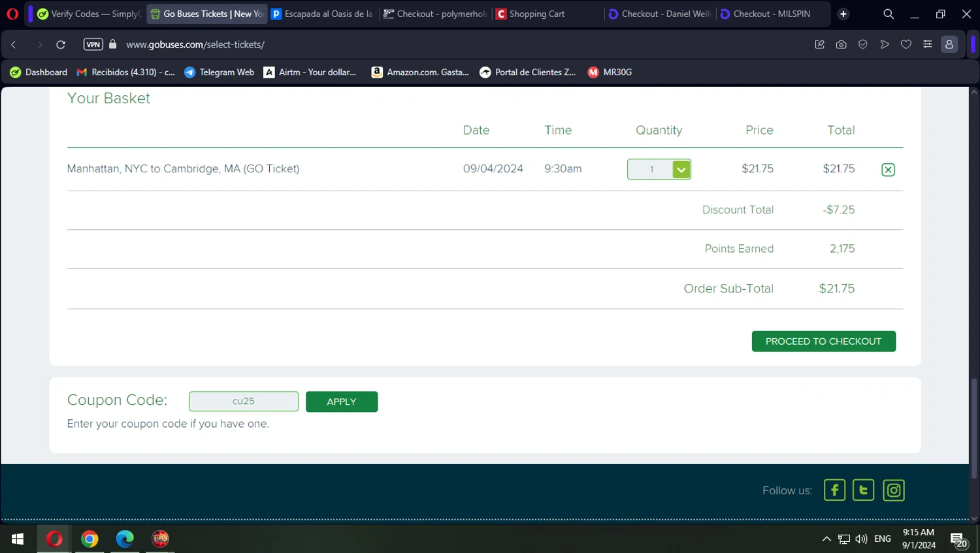
Task: Open the user profile icon
Action: coord(949,44)
